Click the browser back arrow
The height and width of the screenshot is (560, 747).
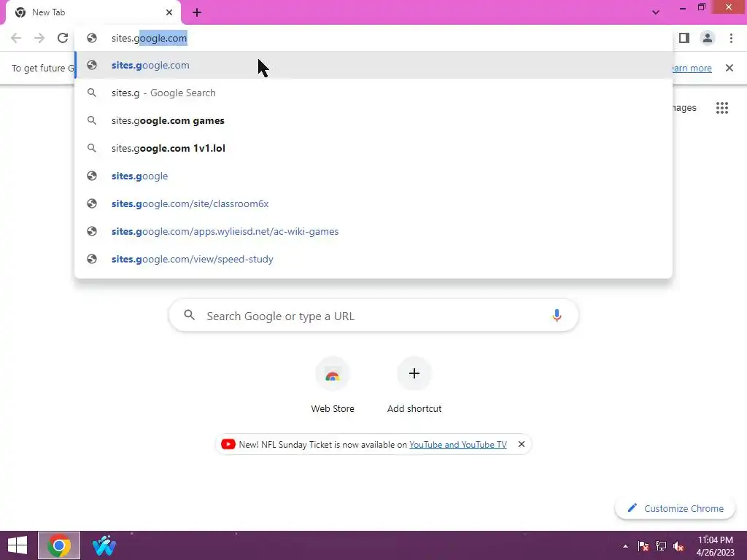coord(16,38)
